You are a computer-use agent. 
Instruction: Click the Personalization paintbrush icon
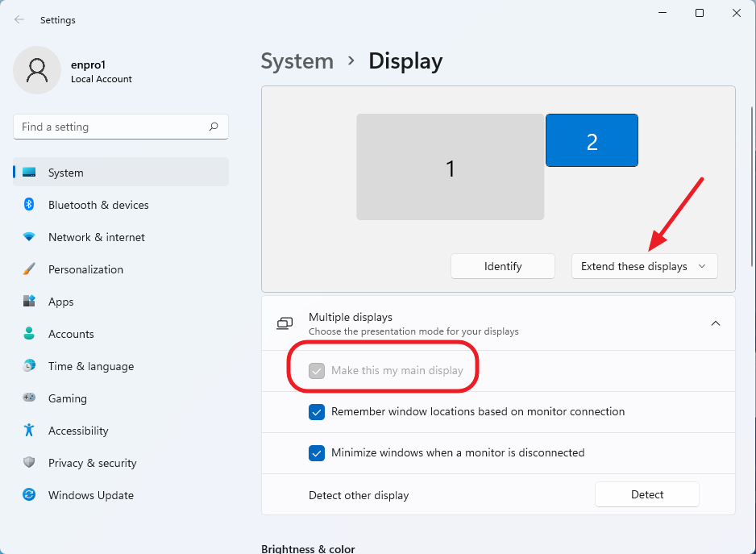(x=29, y=269)
